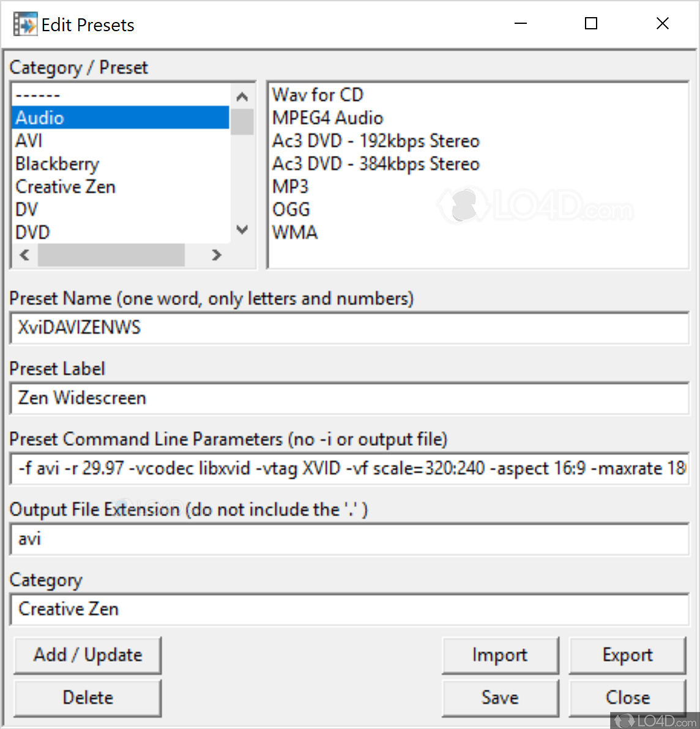The height and width of the screenshot is (729, 700).
Task: Click the Save button
Action: click(x=500, y=698)
